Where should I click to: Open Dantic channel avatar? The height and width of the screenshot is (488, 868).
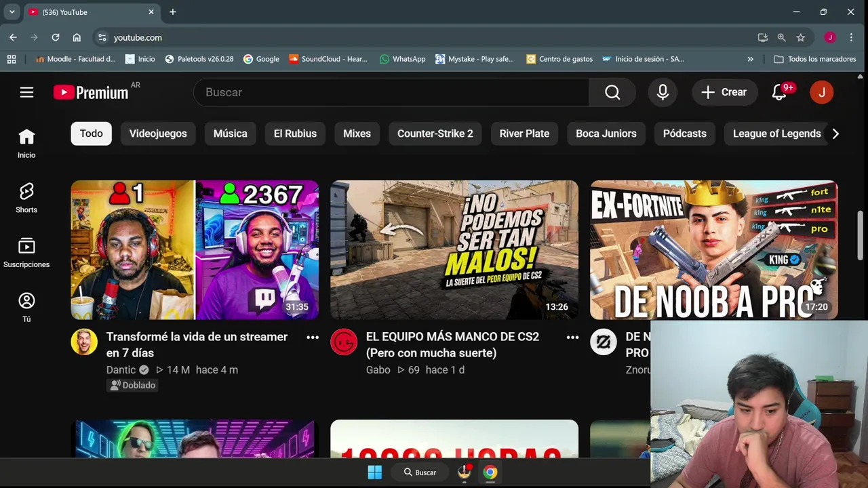point(84,342)
